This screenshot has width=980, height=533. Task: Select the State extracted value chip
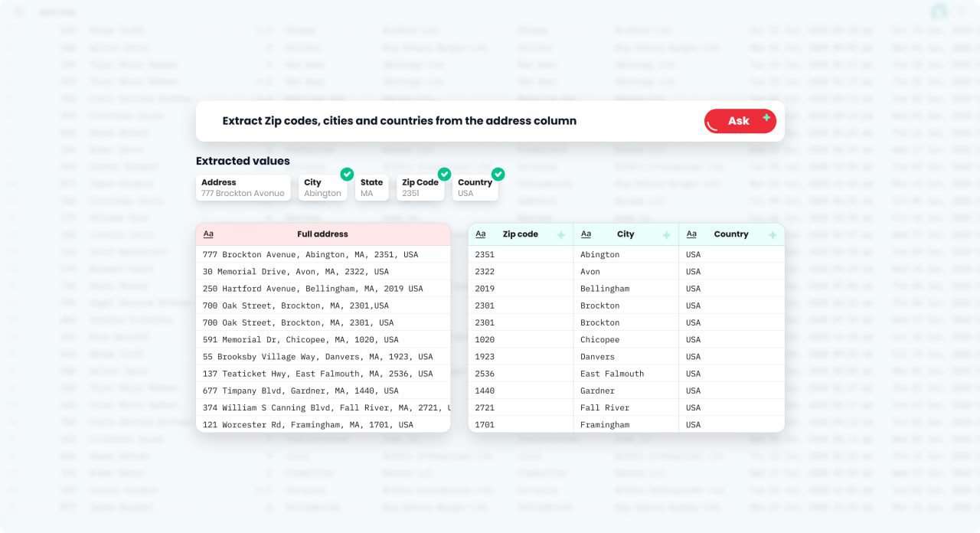click(x=371, y=188)
